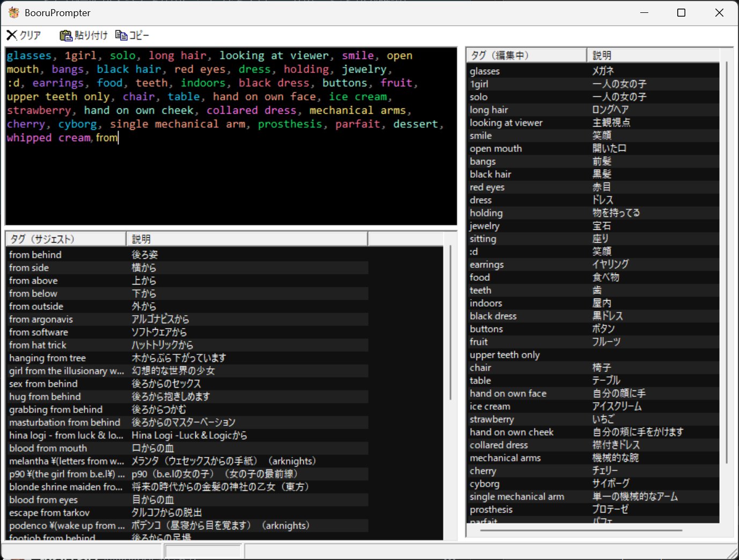Select "cyborg" row in the editing tag list

click(x=593, y=483)
